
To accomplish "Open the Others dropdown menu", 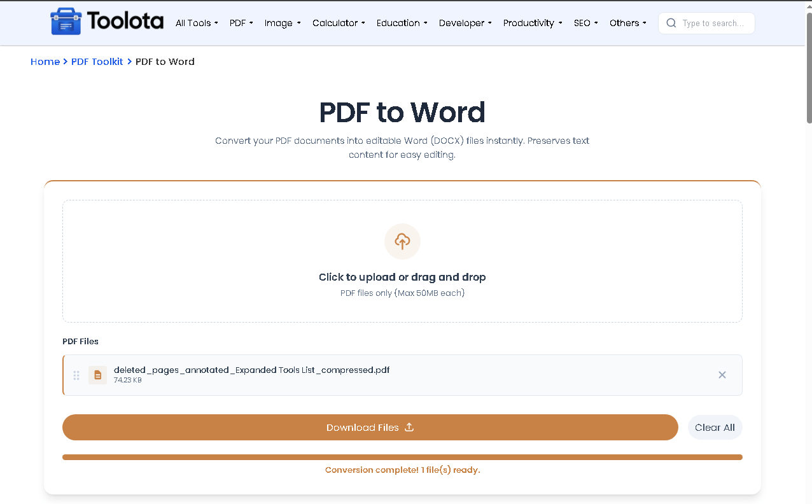I will click(x=628, y=23).
